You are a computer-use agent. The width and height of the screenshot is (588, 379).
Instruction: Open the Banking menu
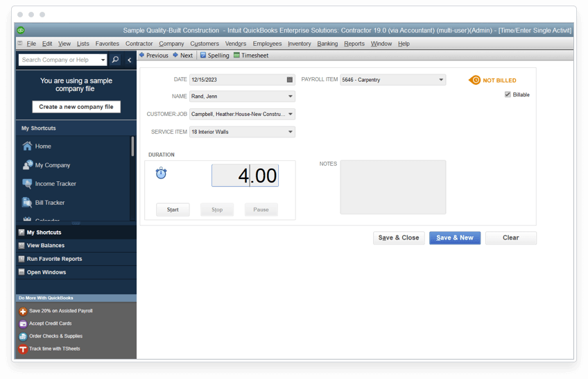(x=327, y=44)
